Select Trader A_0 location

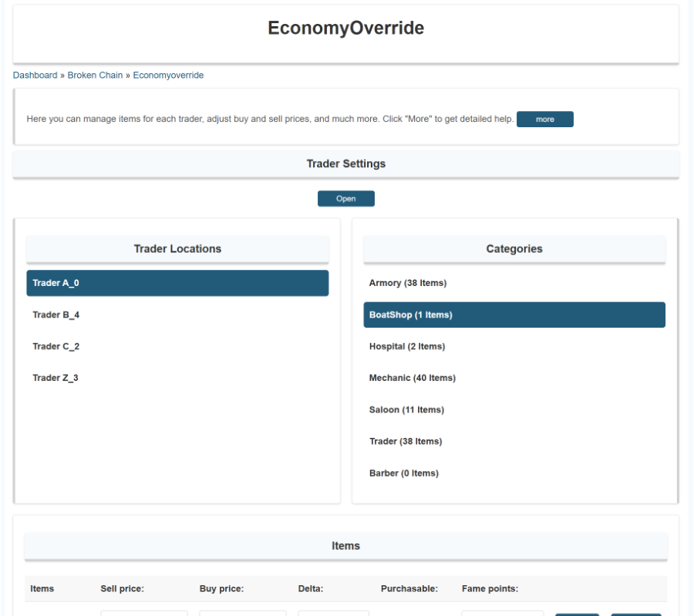[x=177, y=283]
